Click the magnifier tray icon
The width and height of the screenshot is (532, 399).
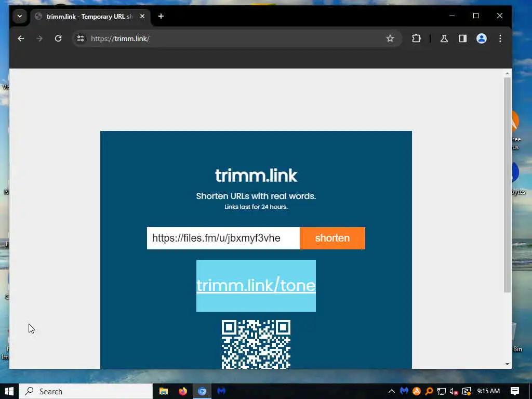click(429, 391)
